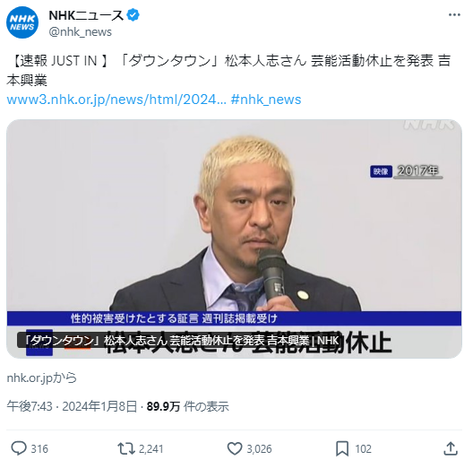Click the 89.9万 件の表示 view count
473x460 pixels.
click(188, 406)
